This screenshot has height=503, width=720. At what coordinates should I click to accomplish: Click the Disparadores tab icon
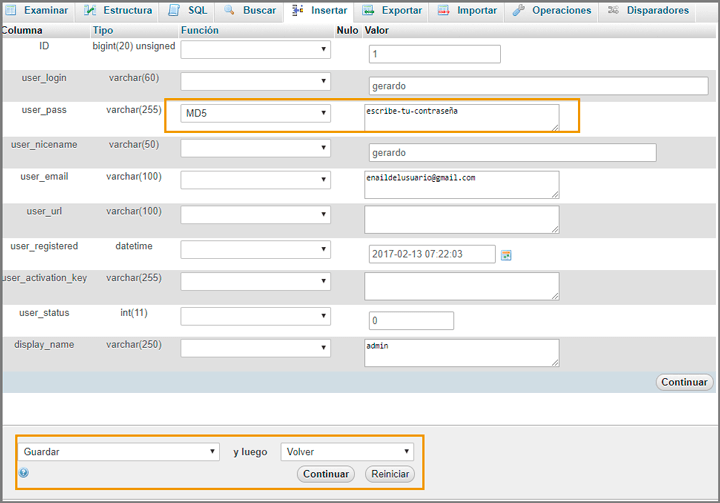(x=613, y=11)
